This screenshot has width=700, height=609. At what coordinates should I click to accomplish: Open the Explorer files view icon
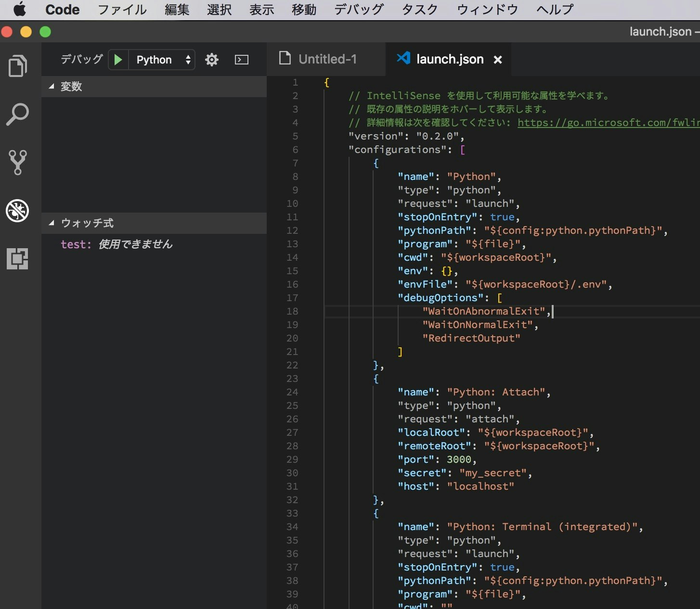tap(18, 66)
